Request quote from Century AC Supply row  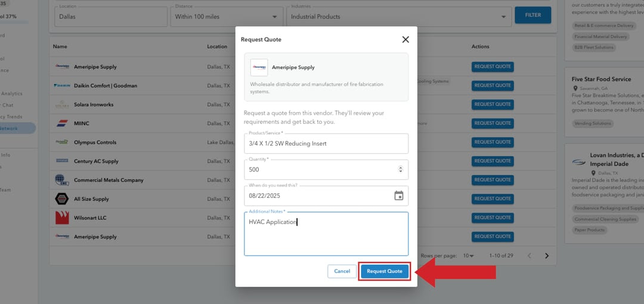[493, 161]
